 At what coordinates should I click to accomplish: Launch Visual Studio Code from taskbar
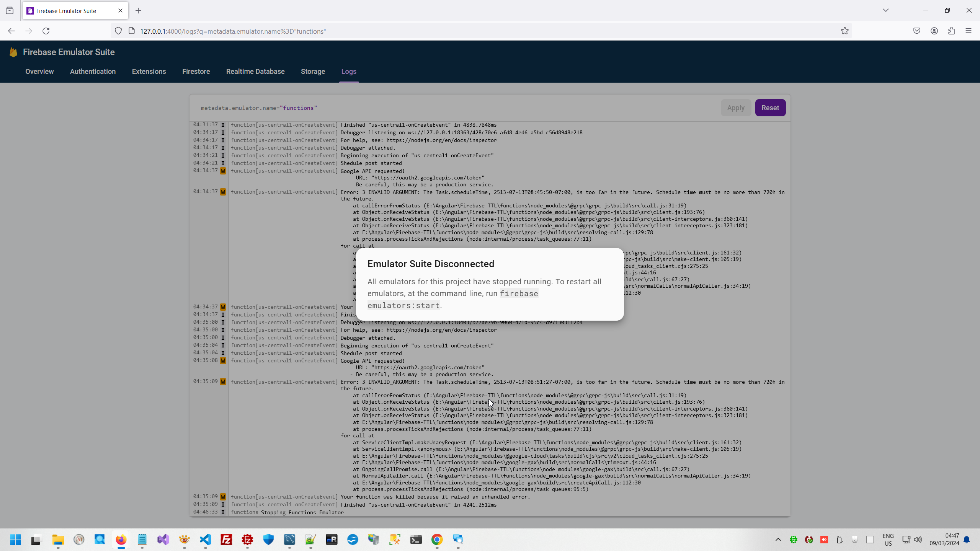pyautogui.click(x=206, y=540)
